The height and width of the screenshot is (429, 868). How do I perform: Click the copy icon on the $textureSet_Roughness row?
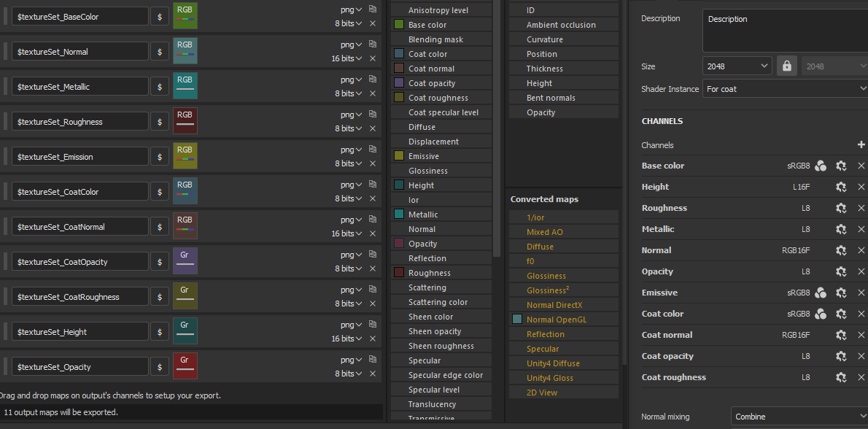click(x=373, y=114)
